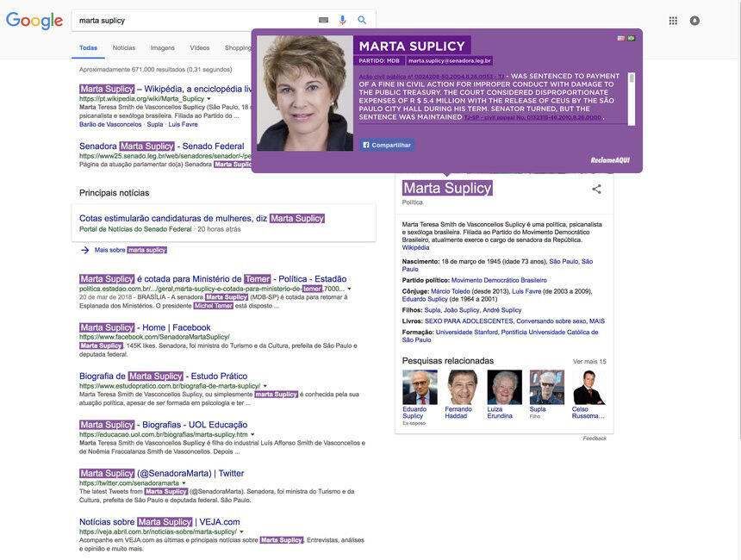This screenshot has height=560, width=741.
Task: Open the Senado Federal news article about Cotas
Action: [x=173, y=218]
